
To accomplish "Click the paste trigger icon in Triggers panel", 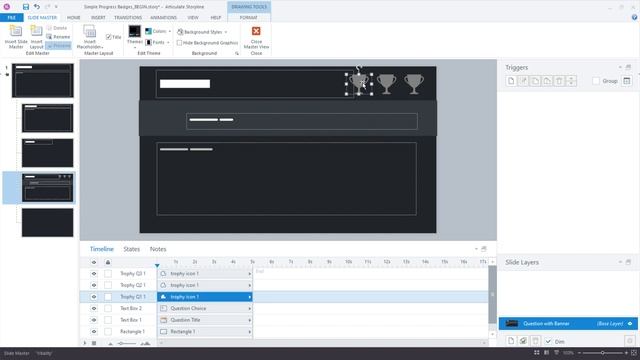I will pos(547,81).
